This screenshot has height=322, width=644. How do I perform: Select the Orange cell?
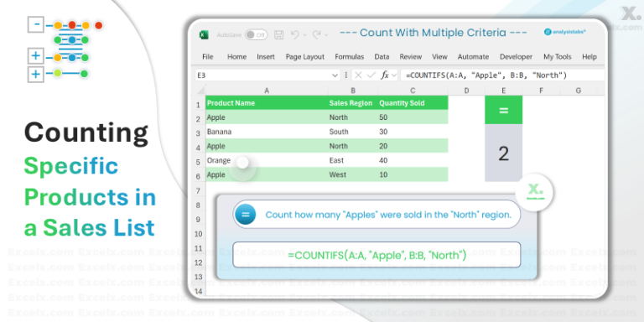click(x=267, y=160)
